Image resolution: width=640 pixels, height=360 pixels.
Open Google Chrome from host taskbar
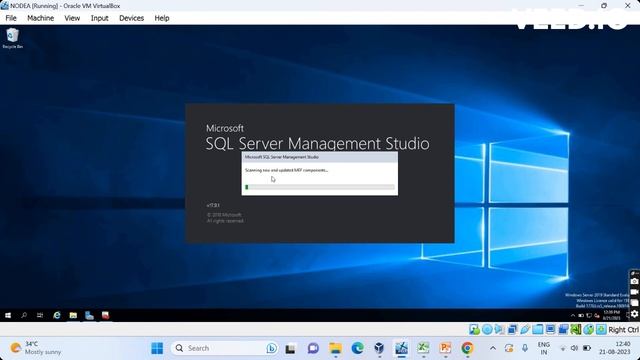click(467, 348)
